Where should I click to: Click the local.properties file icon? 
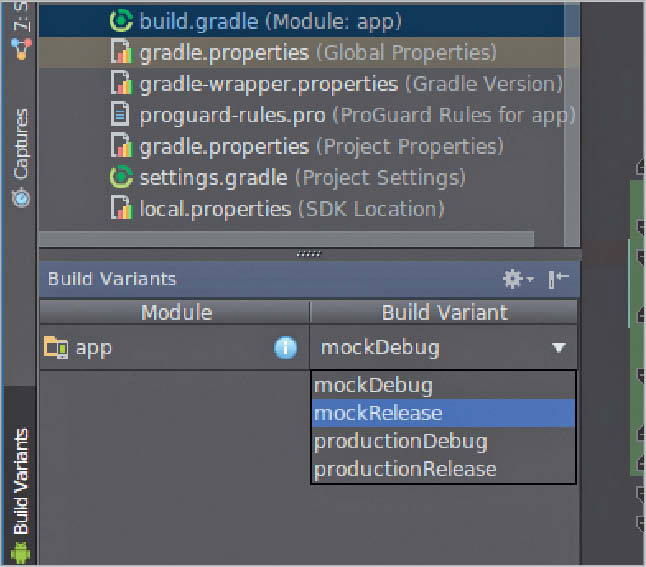click(x=122, y=209)
